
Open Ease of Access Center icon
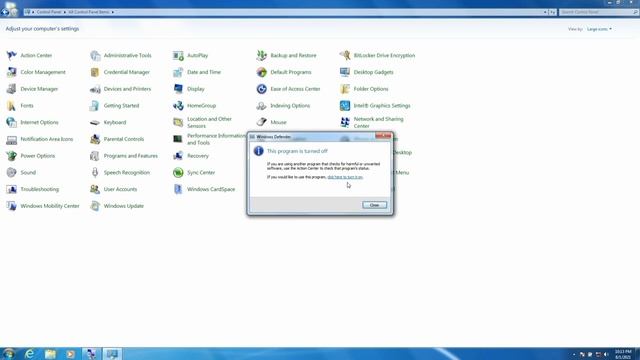[261, 89]
